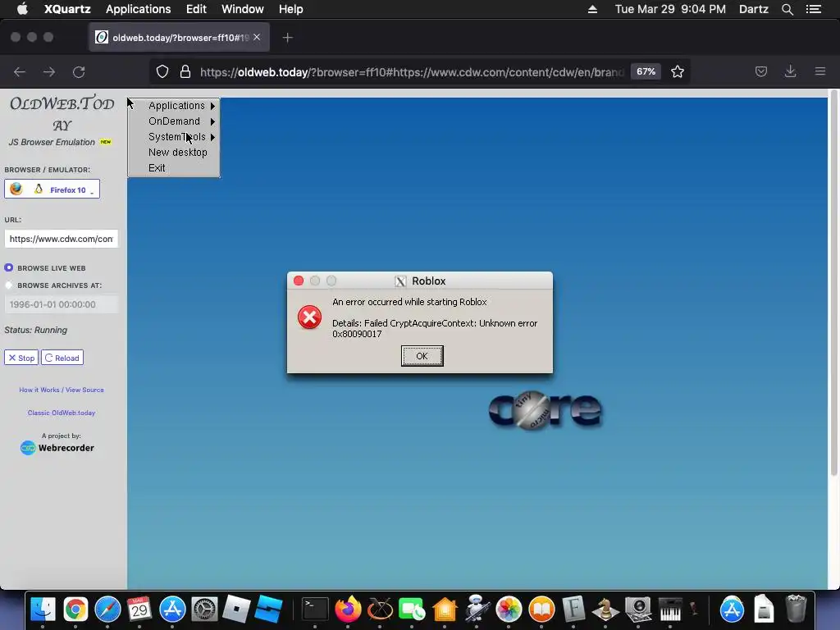Click the Dartz user name in menu bar
This screenshot has width=840, height=630.
tap(754, 9)
